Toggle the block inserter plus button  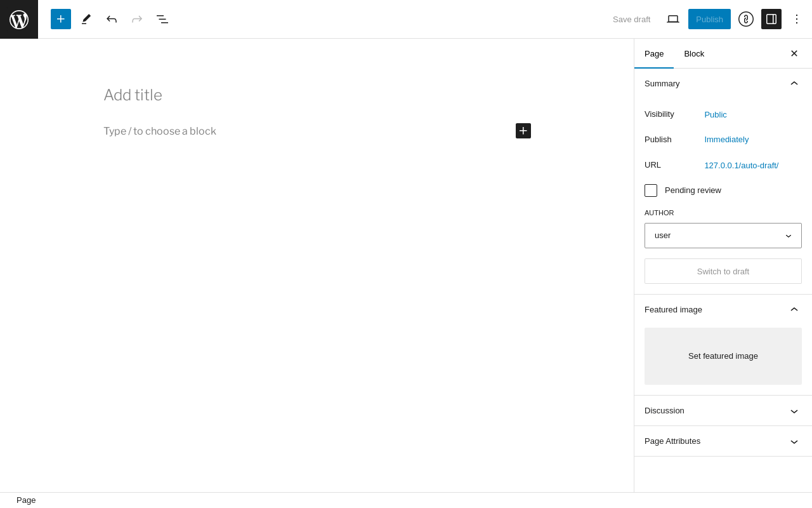coord(61,19)
